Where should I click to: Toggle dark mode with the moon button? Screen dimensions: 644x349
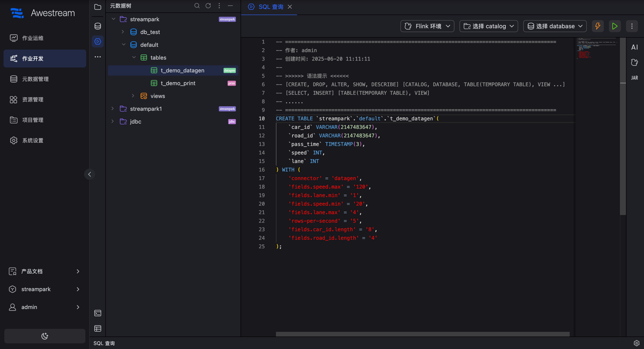[45, 336]
